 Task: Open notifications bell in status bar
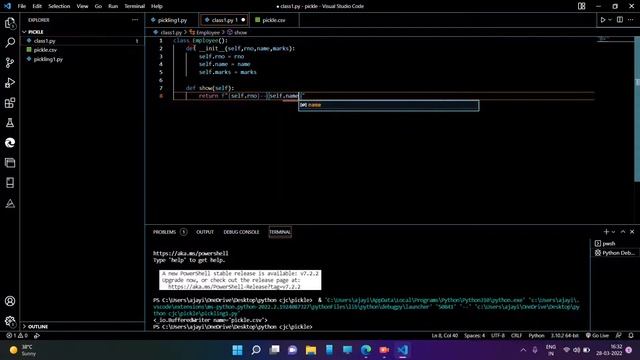631,336
